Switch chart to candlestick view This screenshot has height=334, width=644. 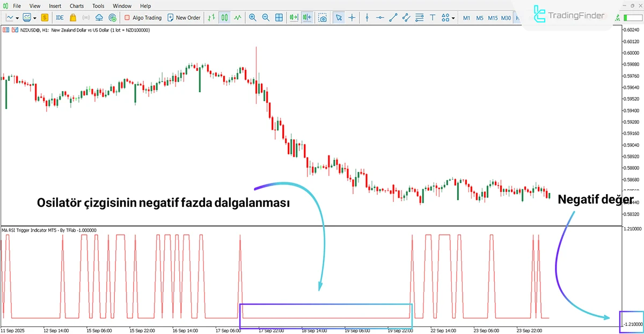click(x=224, y=17)
